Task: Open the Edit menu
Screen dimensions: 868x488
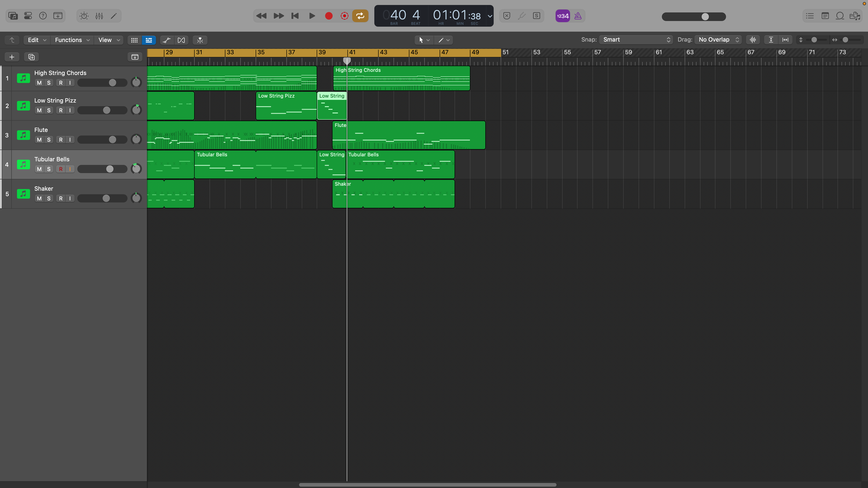Action: pyautogui.click(x=37, y=40)
